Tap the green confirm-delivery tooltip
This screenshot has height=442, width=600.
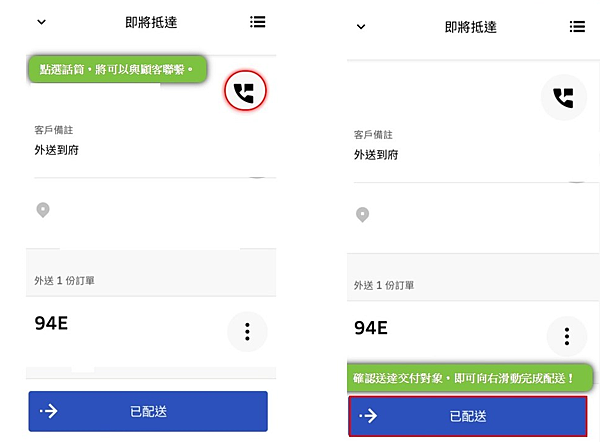pyautogui.click(x=470, y=378)
